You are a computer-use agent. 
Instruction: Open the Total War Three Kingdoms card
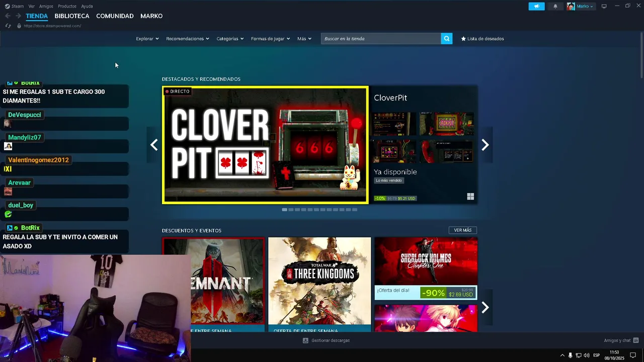(x=319, y=285)
